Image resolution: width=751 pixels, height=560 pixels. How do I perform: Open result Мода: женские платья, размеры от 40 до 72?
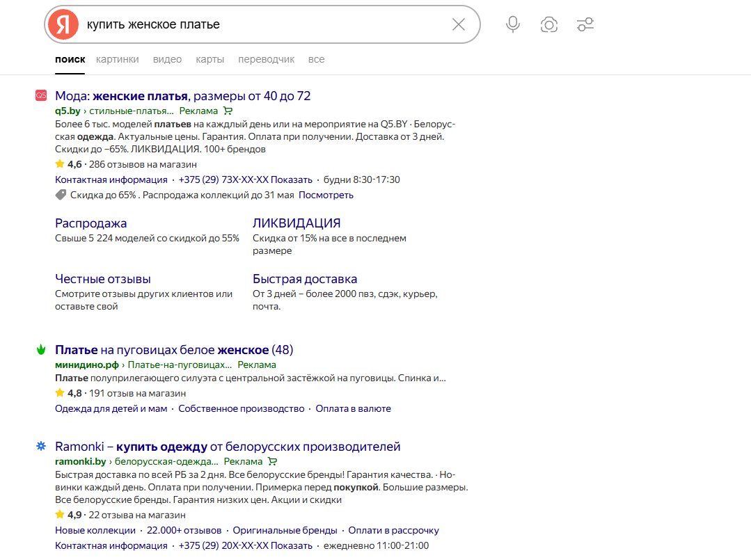tap(182, 96)
